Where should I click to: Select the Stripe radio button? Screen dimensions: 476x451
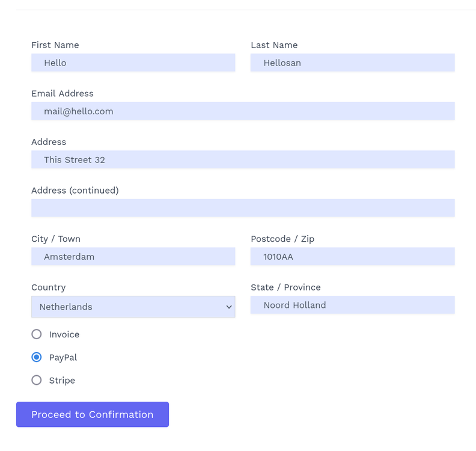click(x=37, y=380)
